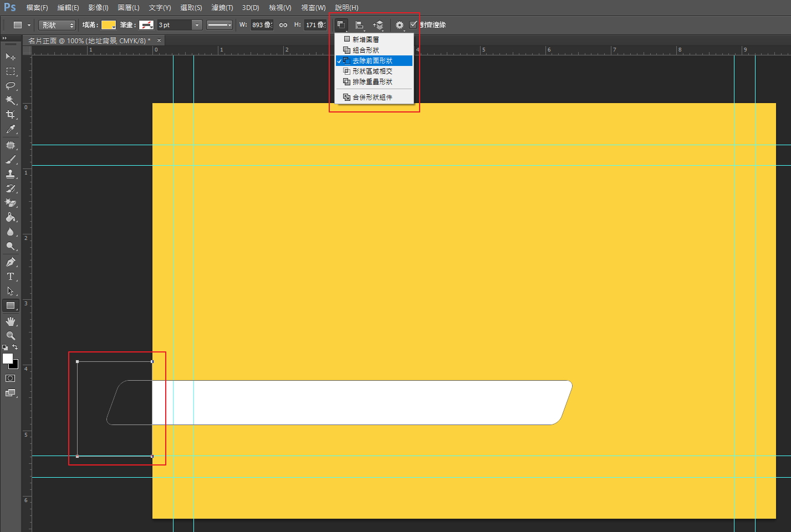The image size is (791, 532).
Task: Open the 形狀 tool mode dropdown
Action: point(57,25)
